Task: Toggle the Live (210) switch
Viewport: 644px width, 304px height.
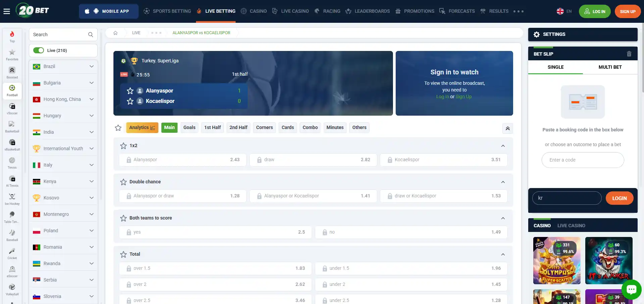Action: click(x=39, y=50)
